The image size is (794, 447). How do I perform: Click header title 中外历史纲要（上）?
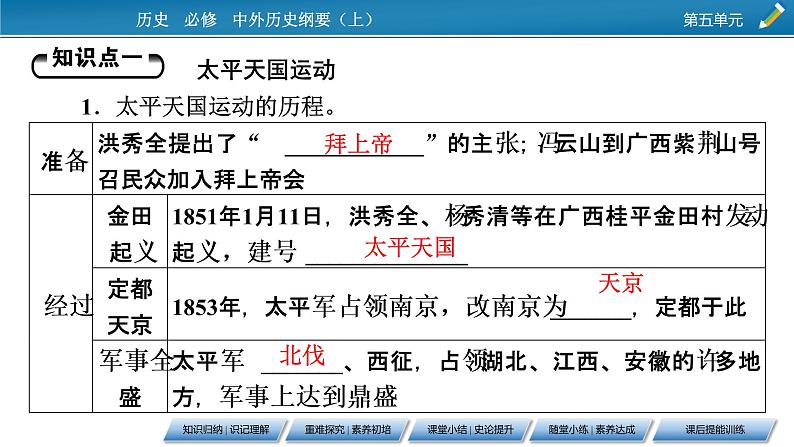[303, 19]
